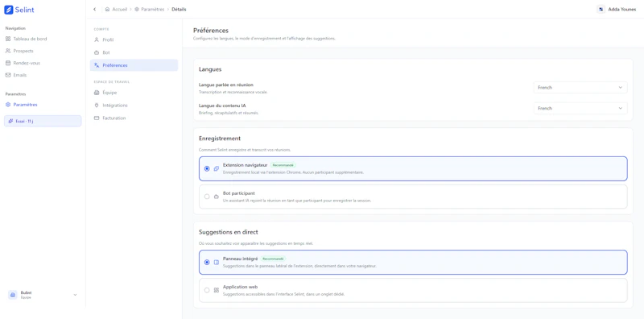Click the Suggestions en direct heading
Screen dimensions: 644x319
pos(229,232)
